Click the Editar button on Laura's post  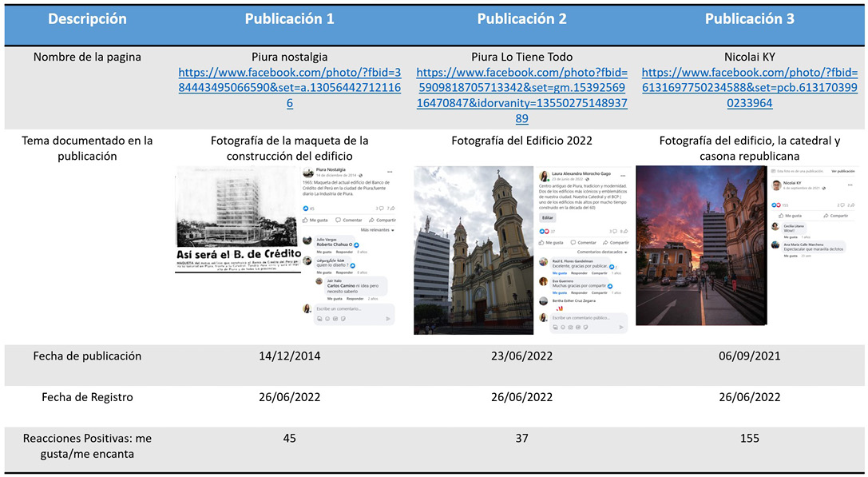[547, 217]
